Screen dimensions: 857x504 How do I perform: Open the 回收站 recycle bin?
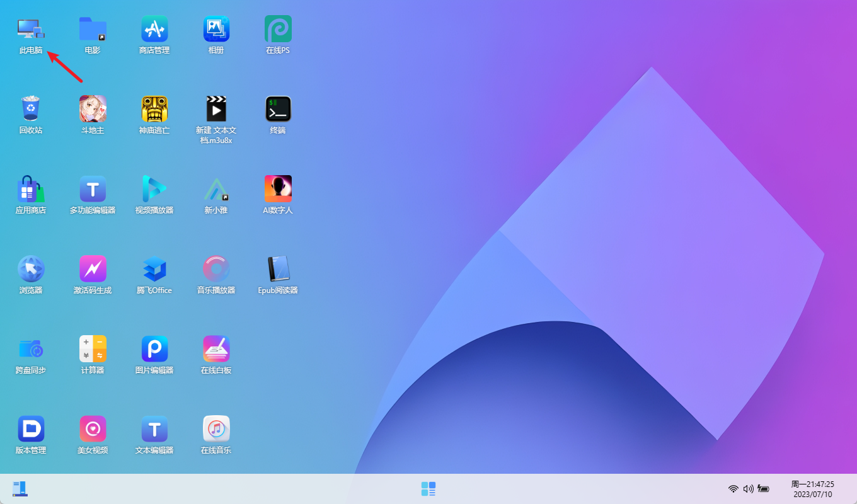(31, 109)
